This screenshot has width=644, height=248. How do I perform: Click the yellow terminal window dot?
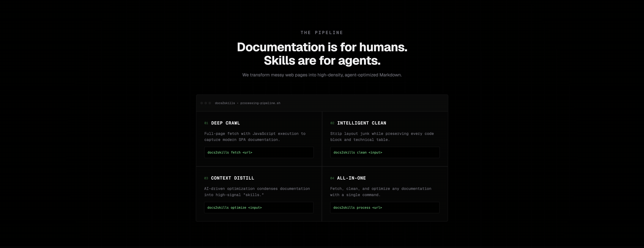tap(206, 103)
